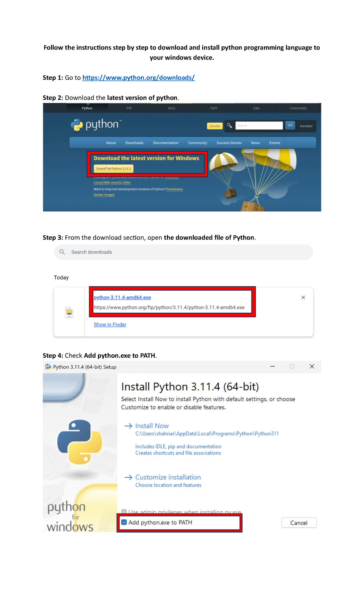Click the Install Now arrow icon
The image size is (364, 600).
128,426
